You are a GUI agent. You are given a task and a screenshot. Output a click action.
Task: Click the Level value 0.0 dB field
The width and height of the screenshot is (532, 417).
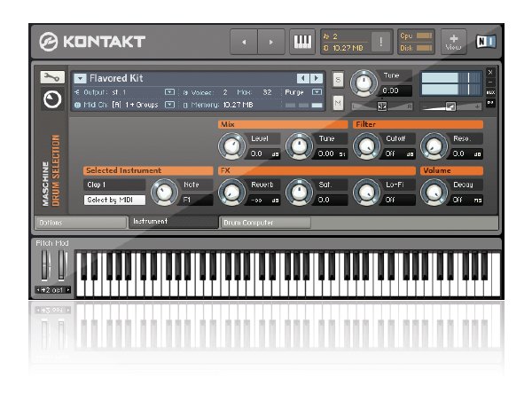(x=264, y=154)
